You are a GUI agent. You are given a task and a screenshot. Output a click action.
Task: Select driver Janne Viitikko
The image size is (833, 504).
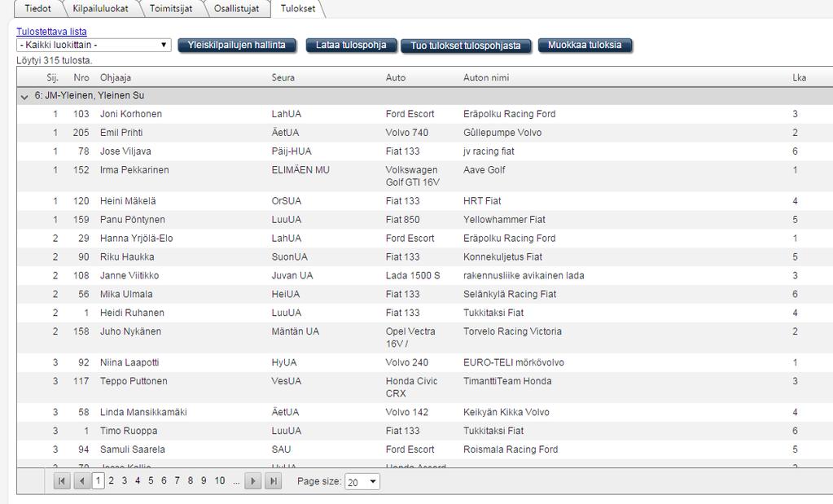(129, 275)
